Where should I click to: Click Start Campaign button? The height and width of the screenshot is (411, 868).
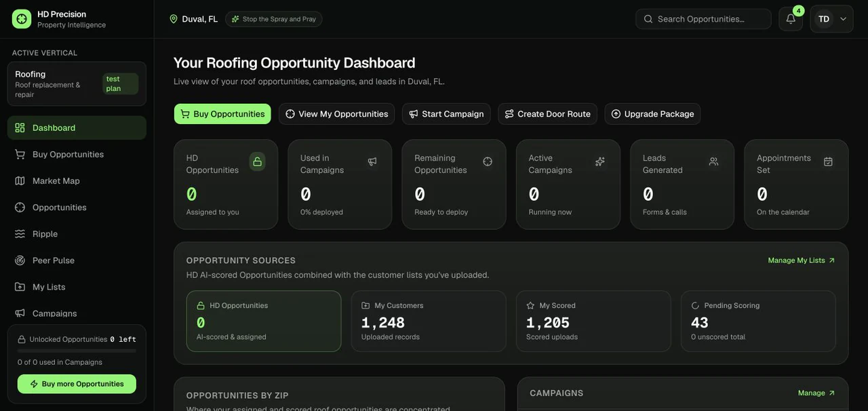[447, 114]
